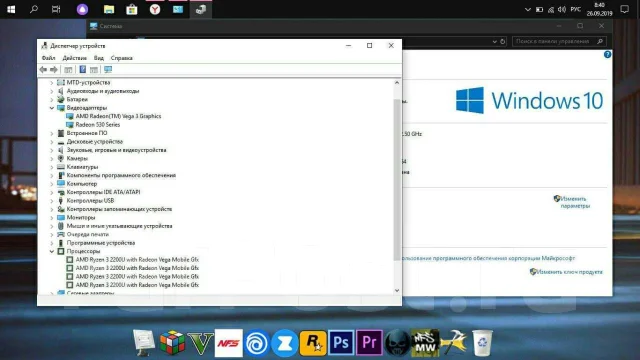Image resolution: width=640 pixels, height=360 pixels.
Task: Collapse the Видеоадаптеры tree node
Action: 52,108
